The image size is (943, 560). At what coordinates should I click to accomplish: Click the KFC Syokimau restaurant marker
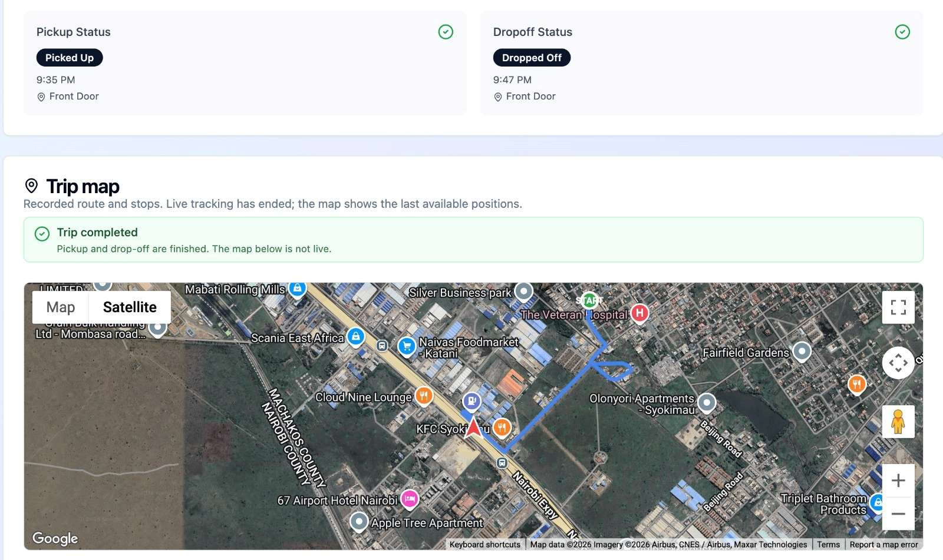point(502,427)
